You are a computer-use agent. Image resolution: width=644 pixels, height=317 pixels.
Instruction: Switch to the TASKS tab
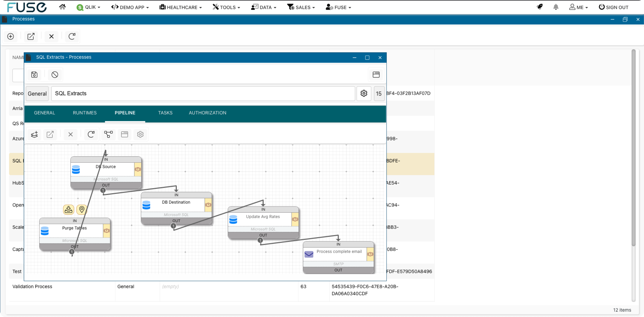pos(165,113)
